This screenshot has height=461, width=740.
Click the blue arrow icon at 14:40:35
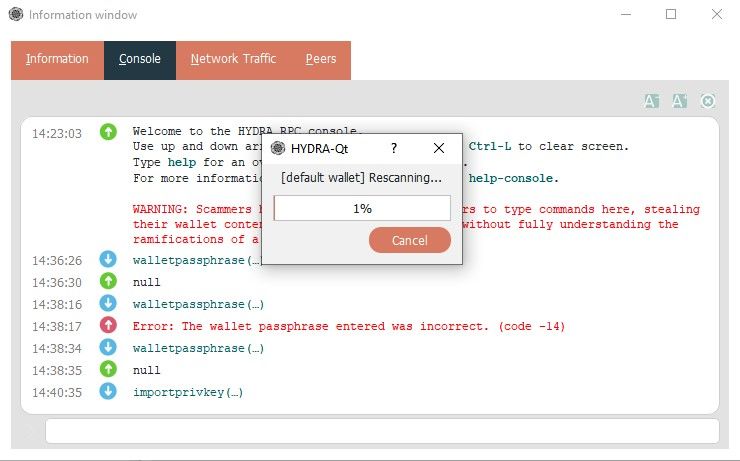(x=108, y=391)
